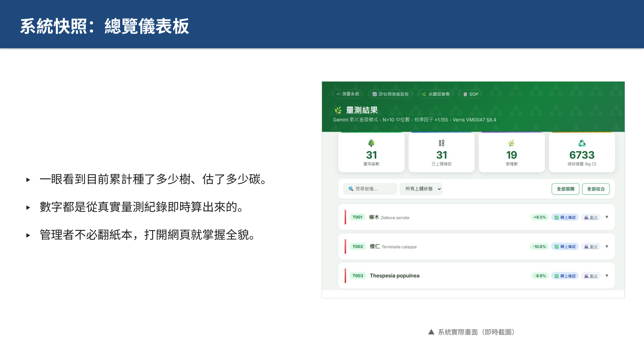The image size is (644, 362).
Task: Click the seedling icon on 樹種數 card
Action: click(511, 143)
